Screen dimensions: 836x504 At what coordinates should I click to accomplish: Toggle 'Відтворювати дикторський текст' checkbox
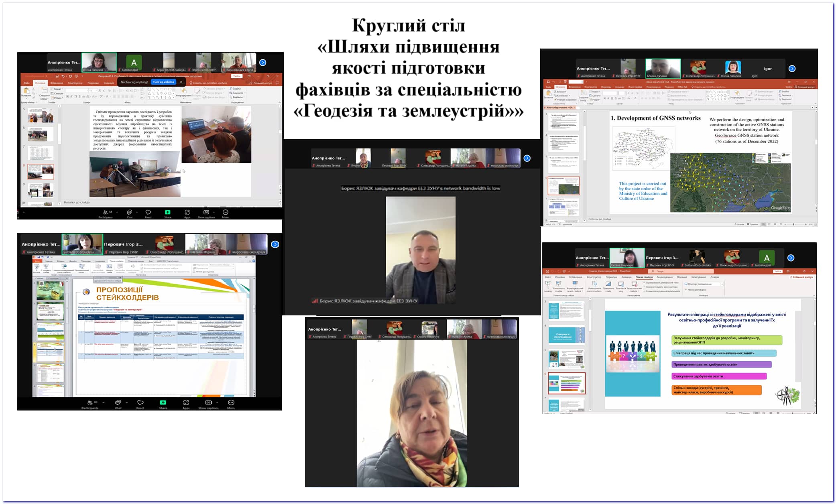(x=645, y=282)
